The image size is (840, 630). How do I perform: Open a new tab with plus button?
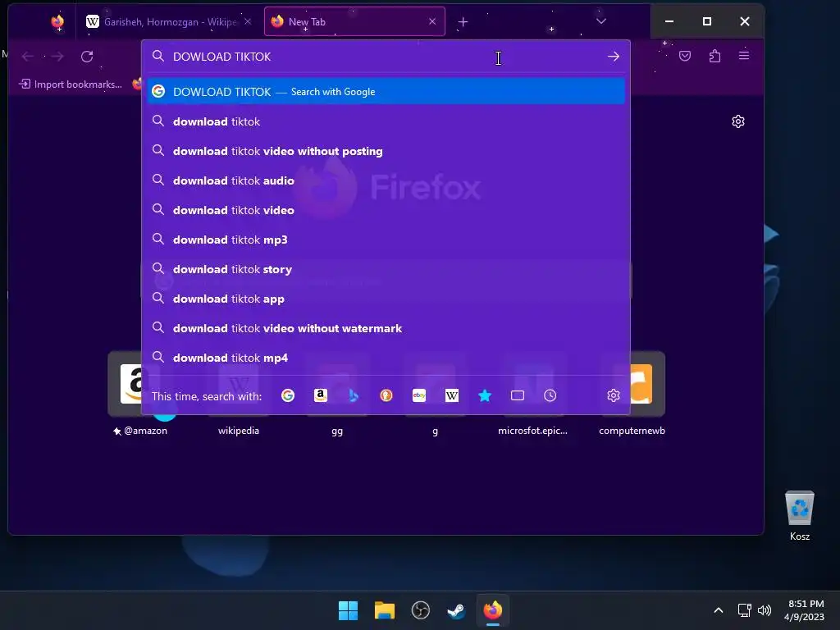(463, 22)
